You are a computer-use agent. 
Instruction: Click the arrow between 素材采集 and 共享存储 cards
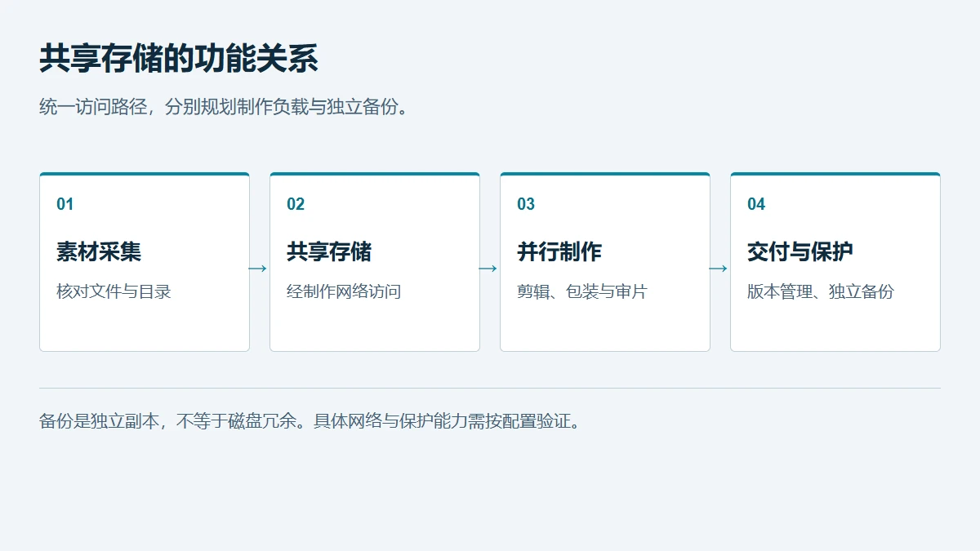tap(258, 269)
